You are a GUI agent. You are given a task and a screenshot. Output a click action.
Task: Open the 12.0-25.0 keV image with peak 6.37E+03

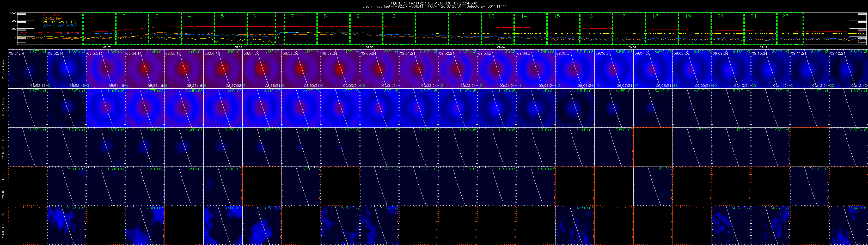848,147
